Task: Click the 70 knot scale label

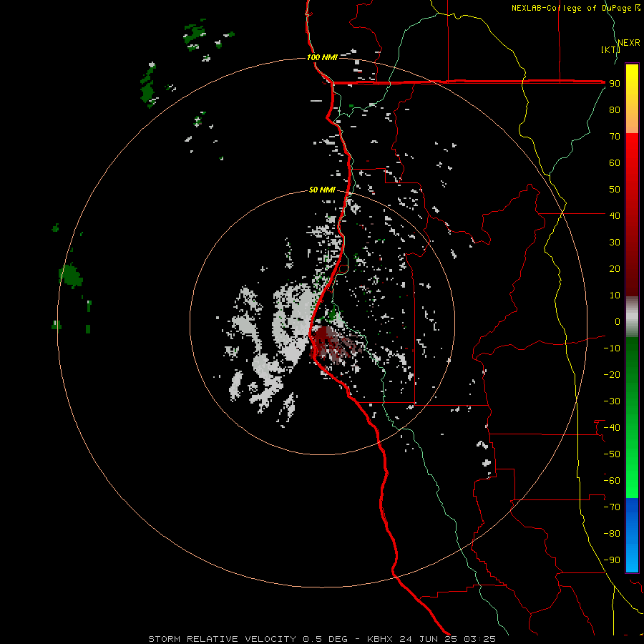Action: [x=615, y=137]
